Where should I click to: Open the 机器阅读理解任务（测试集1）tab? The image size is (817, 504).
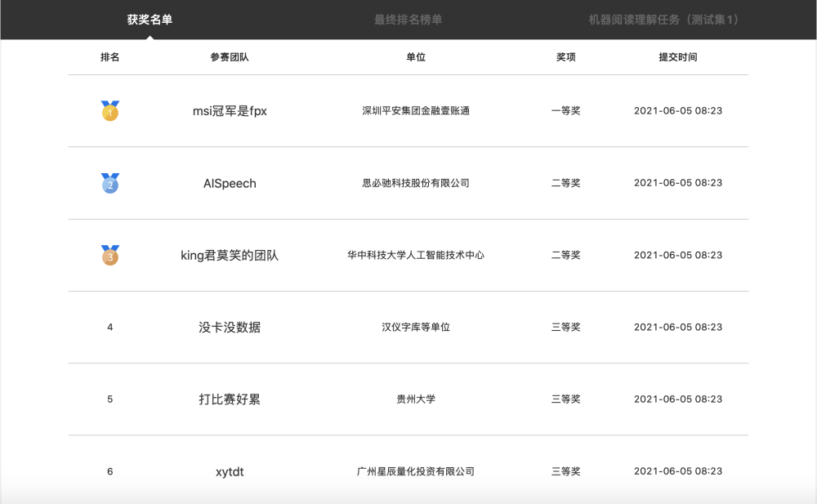pyautogui.click(x=663, y=20)
